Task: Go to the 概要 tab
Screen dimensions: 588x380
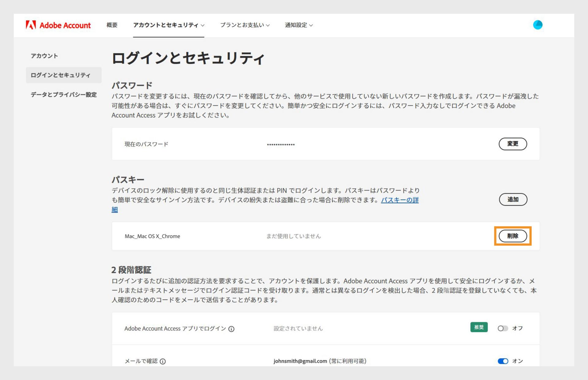Action: 112,25
